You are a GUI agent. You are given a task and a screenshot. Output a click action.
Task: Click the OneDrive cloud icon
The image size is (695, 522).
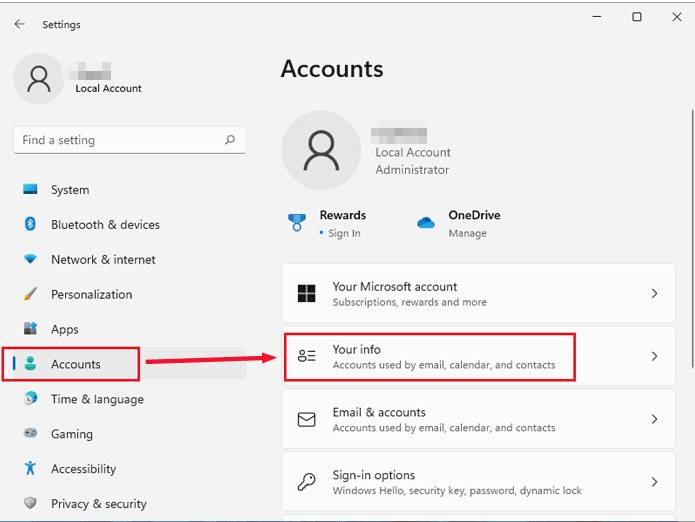point(426,223)
